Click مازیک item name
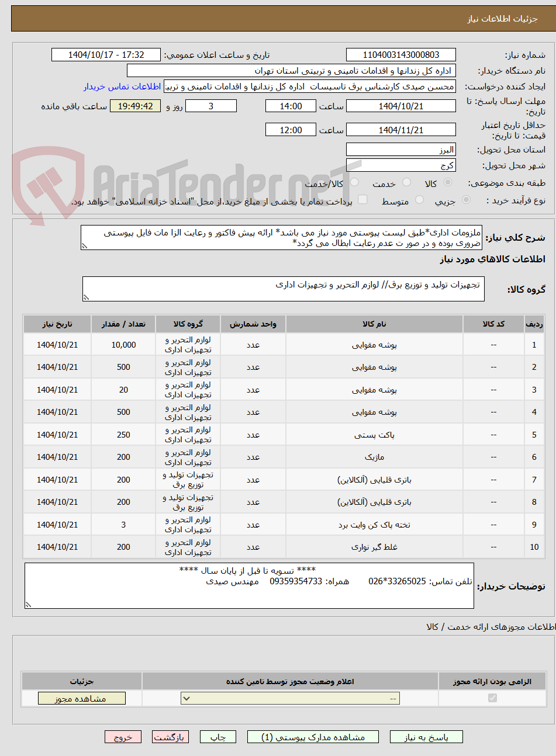Image resolution: width=556 pixels, height=756 pixels. (x=374, y=457)
